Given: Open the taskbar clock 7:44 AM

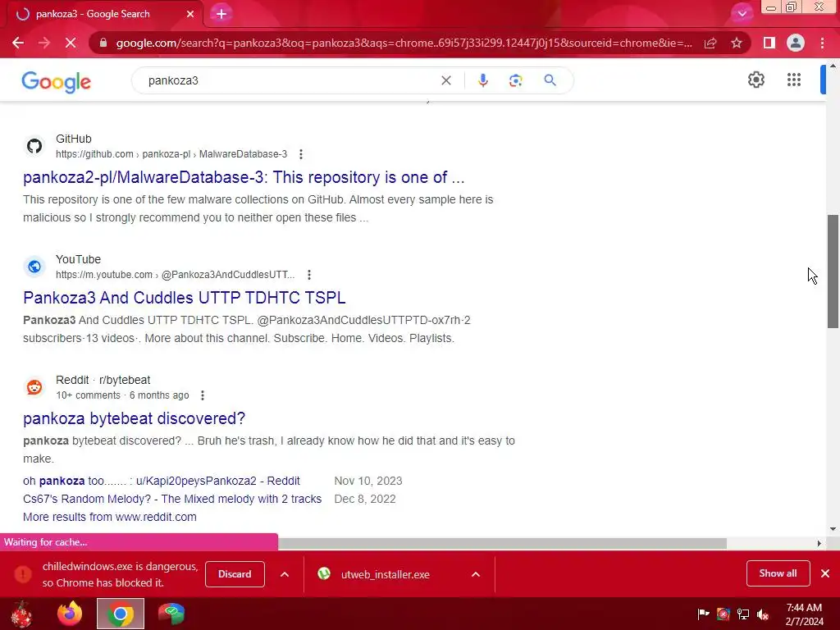Looking at the screenshot, I should (804, 614).
